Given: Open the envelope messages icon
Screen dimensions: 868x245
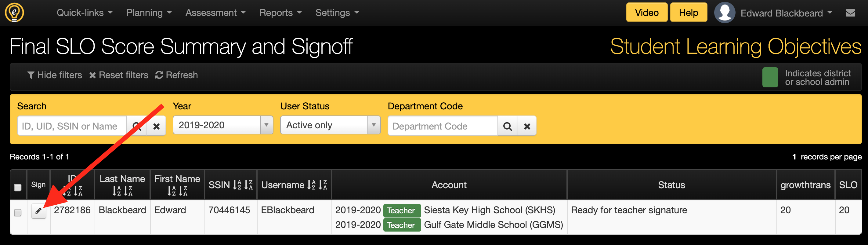Looking at the screenshot, I should pyautogui.click(x=850, y=13).
